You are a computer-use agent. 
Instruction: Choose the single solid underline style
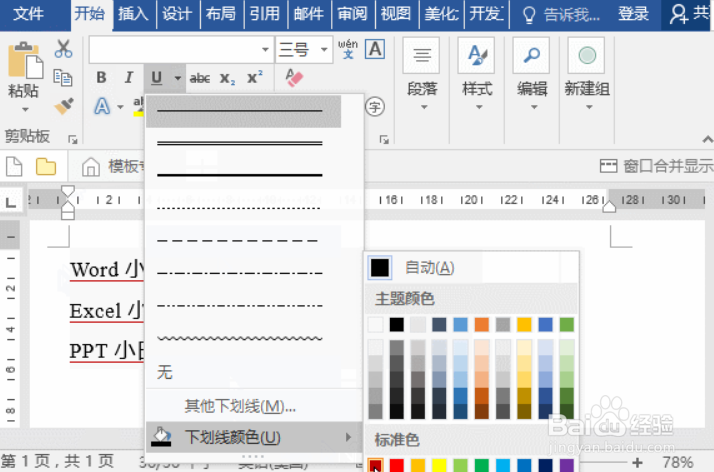(243, 111)
